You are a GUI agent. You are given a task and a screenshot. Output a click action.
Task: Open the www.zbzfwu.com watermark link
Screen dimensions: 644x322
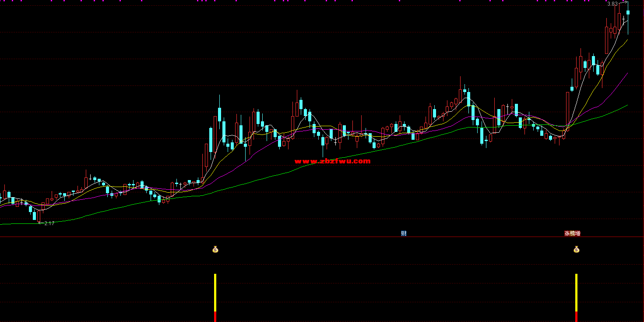coord(332,161)
